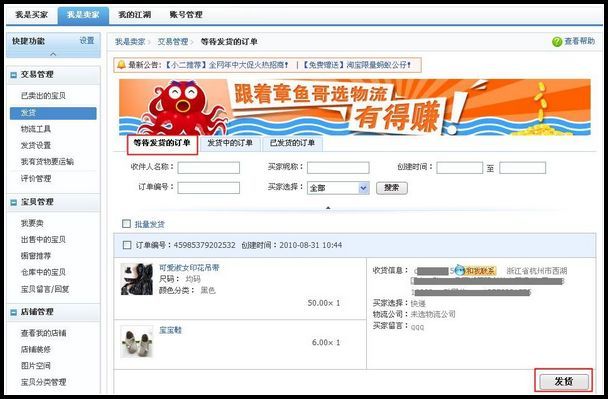608x399 pixels.
Task: Collapse the 宝贝管理 section icon
Action: click(x=14, y=202)
